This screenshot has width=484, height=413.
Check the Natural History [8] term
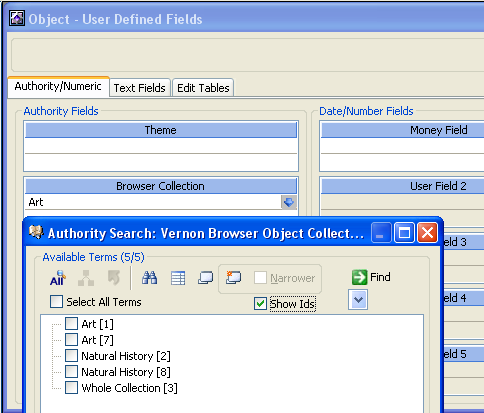click(71, 372)
